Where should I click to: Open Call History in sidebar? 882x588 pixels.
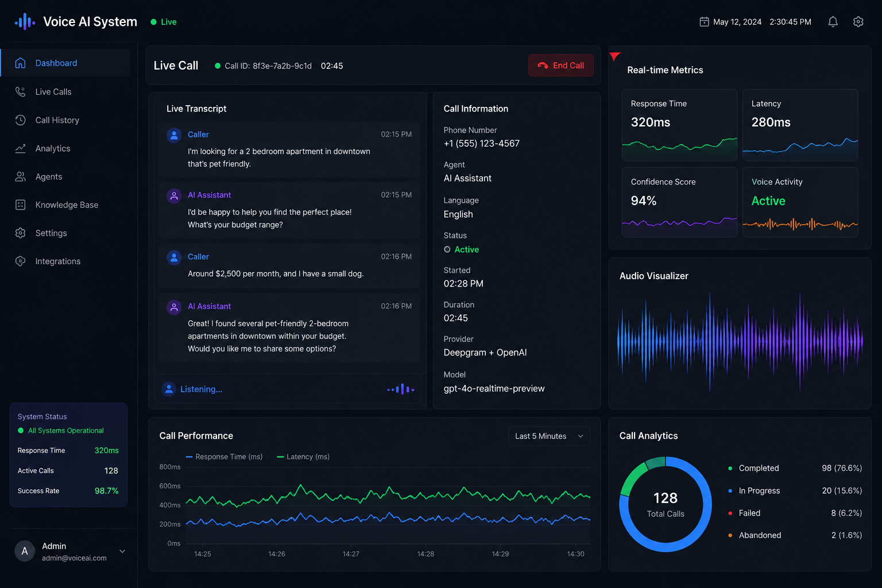[x=65, y=120]
